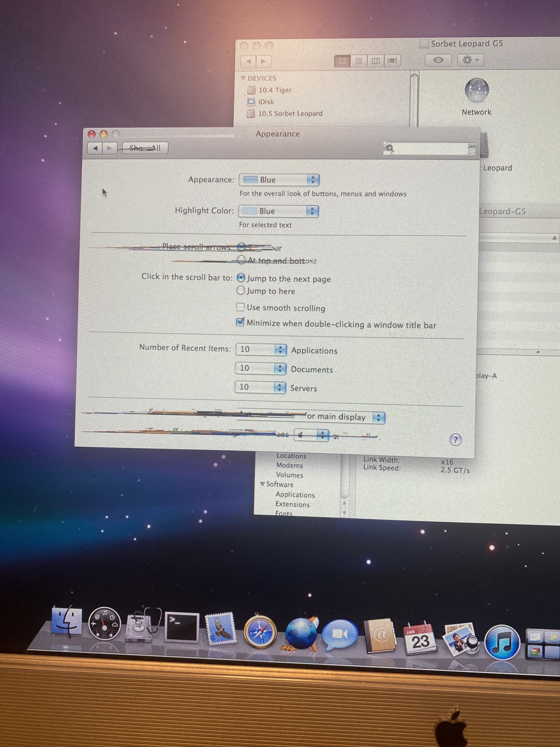The image size is (560, 747).
Task: Select Jump to here option
Action: (241, 290)
